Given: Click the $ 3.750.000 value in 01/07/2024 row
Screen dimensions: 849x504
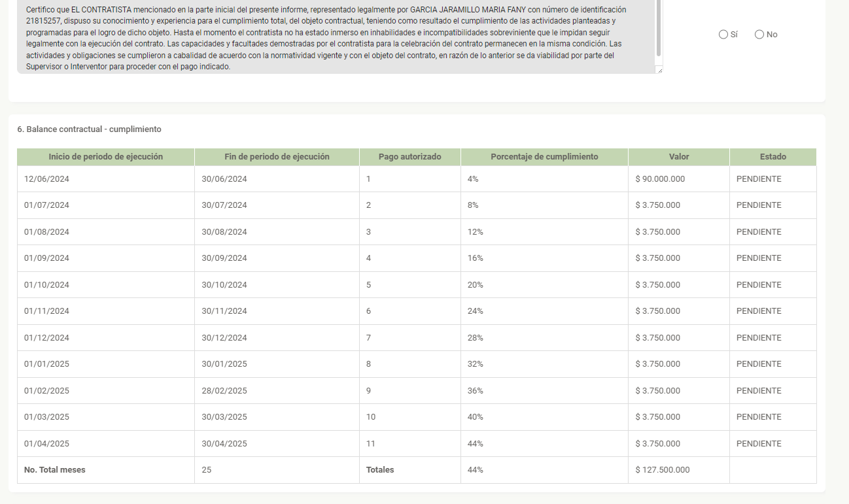Looking at the screenshot, I should point(679,205).
